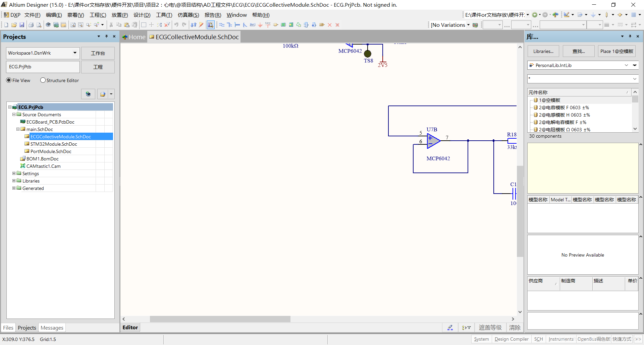Select the Place Part tool
Image resolution: width=644 pixels, height=345 pixels.
(276, 25)
